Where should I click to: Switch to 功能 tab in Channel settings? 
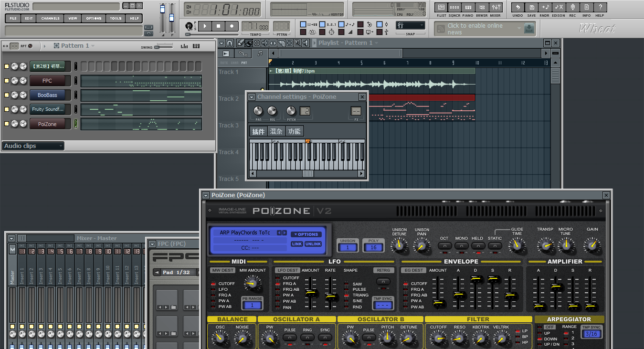pyautogui.click(x=295, y=131)
